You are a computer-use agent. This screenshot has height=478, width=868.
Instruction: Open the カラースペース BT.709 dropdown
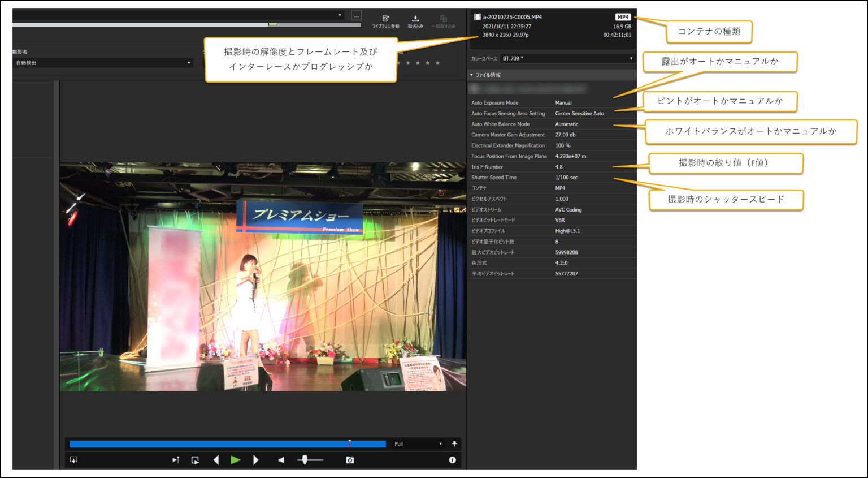pyautogui.click(x=631, y=58)
